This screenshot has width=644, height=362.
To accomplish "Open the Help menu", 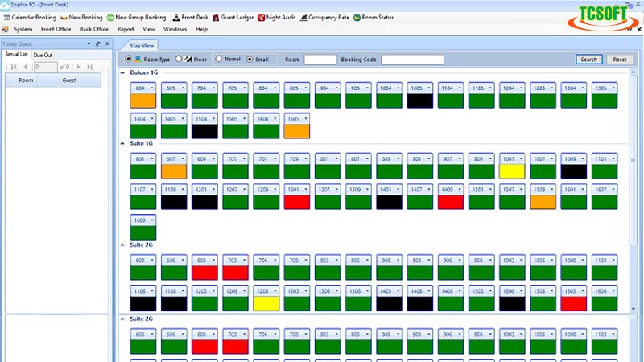I will click(x=201, y=29).
